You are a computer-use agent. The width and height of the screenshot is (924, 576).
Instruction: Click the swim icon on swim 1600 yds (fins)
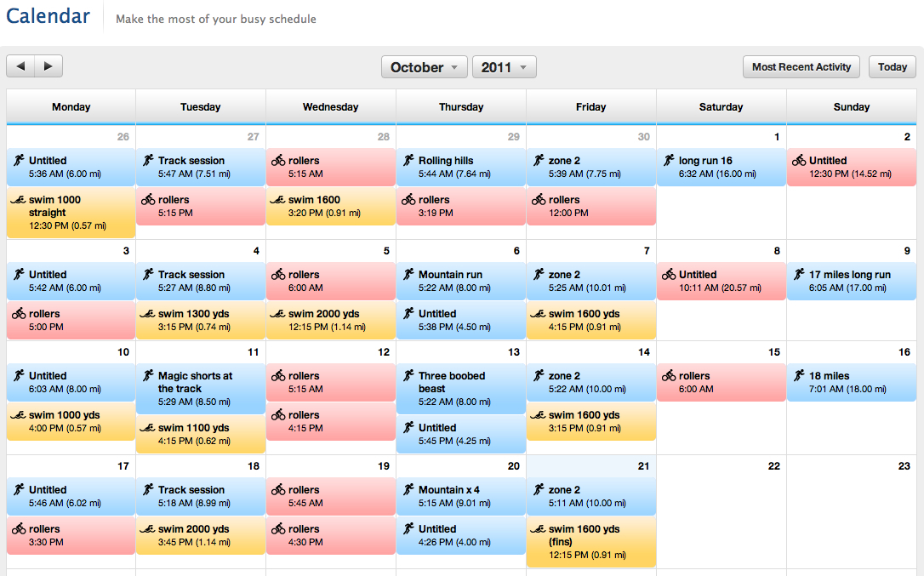pos(539,529)
